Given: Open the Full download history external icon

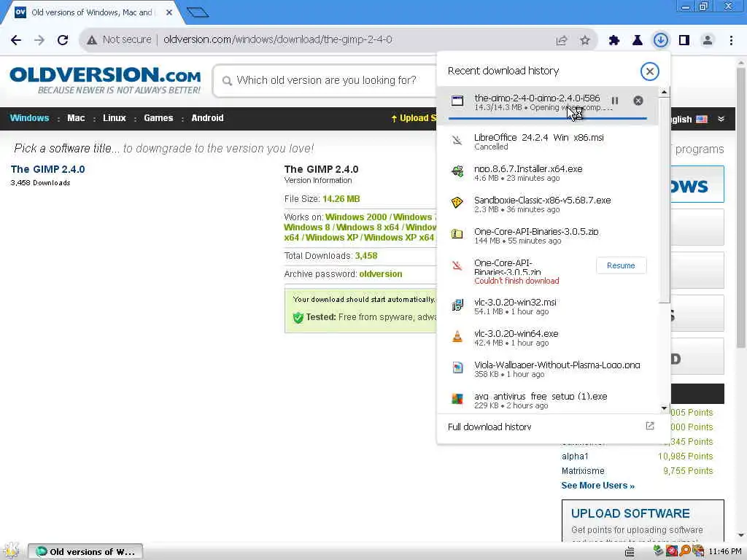Looking at the screenshot, I should [x=650, y=426].
